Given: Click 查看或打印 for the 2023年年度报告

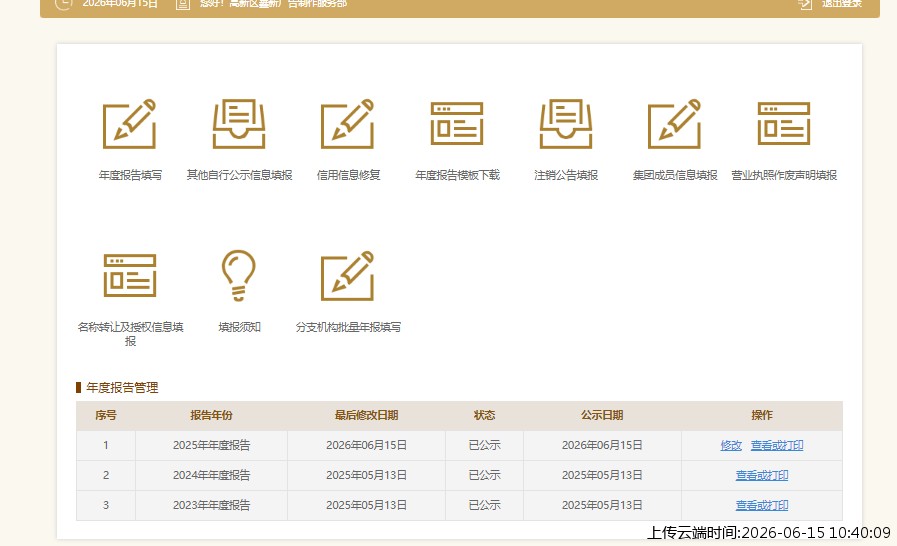Looking at the screenshot, I should (762, 505).
